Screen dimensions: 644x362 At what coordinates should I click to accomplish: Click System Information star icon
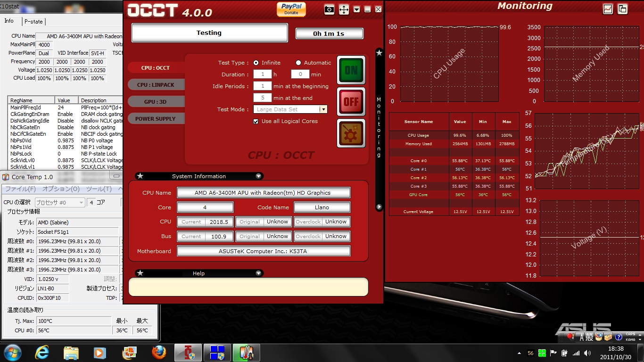pyautogui.click(x=140, y=176)
